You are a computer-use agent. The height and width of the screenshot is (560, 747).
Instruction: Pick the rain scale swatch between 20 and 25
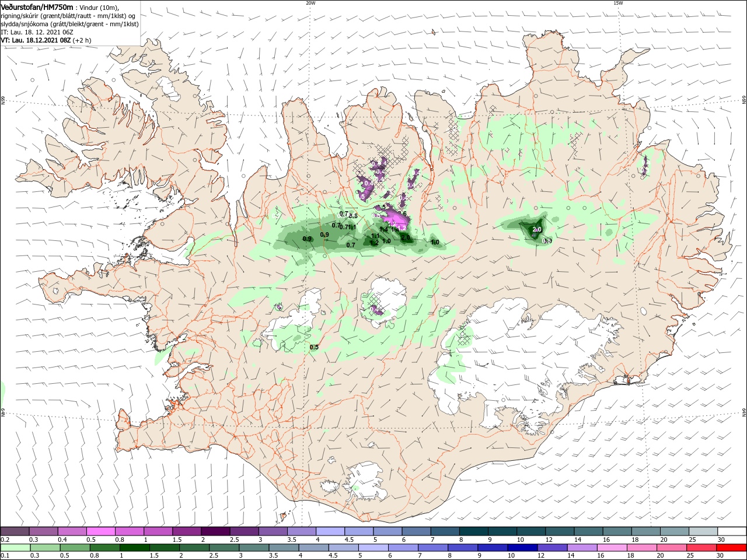point(672,548)
